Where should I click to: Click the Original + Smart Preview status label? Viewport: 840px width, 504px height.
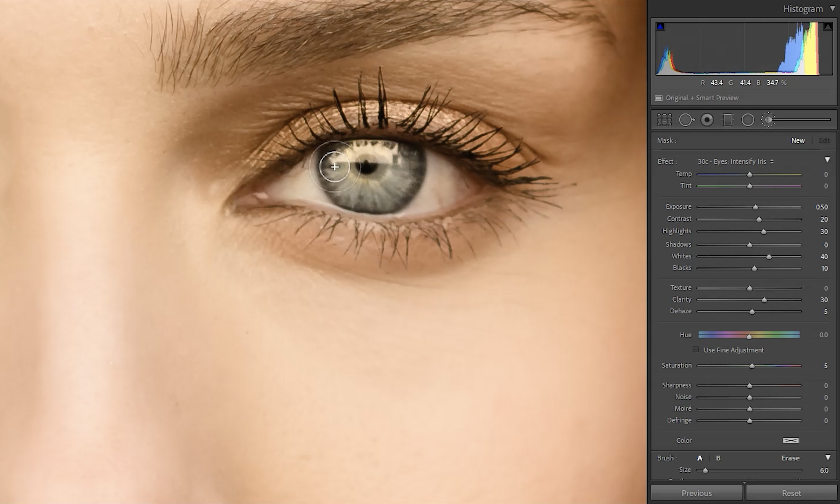click(x=702, y=98)
